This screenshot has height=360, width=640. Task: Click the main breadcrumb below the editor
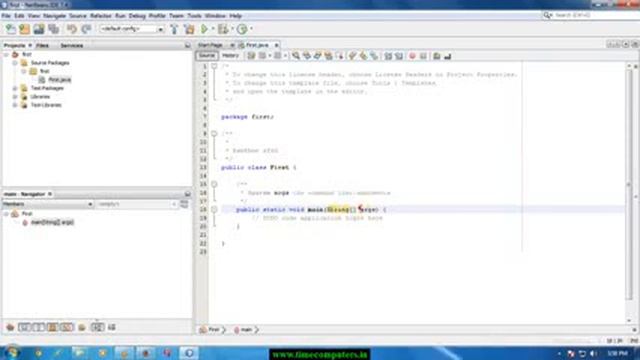click(246, 329)
